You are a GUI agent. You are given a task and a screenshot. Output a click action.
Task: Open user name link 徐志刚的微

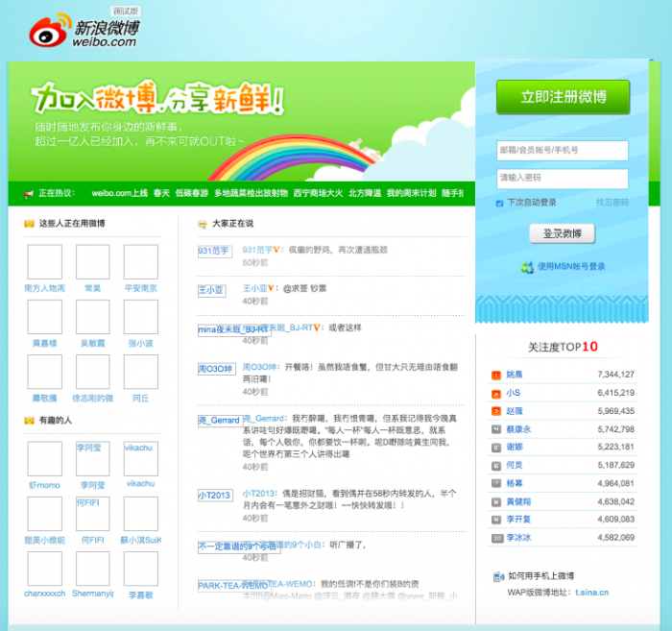(92, 399)
